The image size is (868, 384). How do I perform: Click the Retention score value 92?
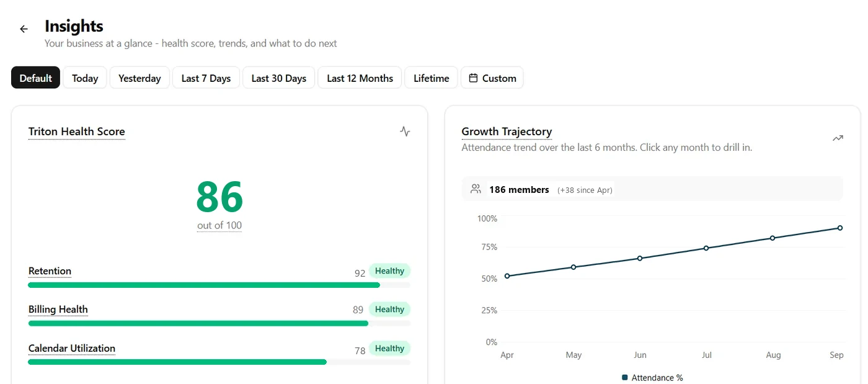(360, 273)
